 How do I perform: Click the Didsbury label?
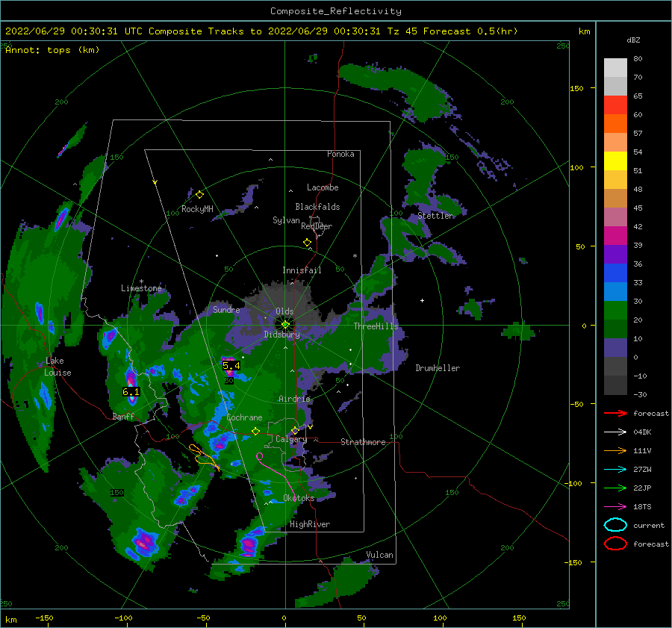[282, 335]
